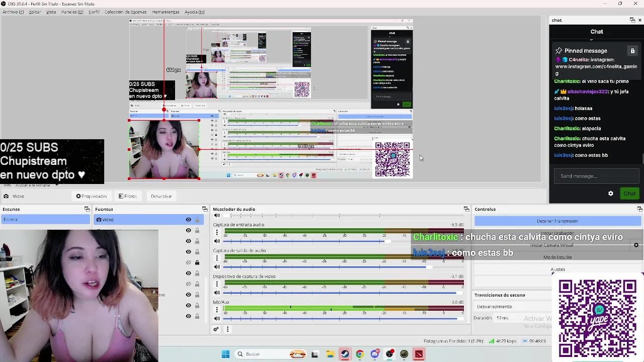Select the Escena item in Escenas
Screen dimensions: 644x362
(45, 220)
